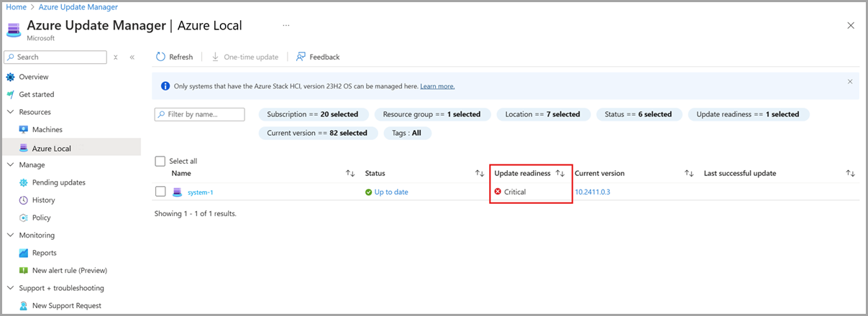Open the Update readiness filter pill
This screenshot has height=316, width=868.
[x=749, y=114]
